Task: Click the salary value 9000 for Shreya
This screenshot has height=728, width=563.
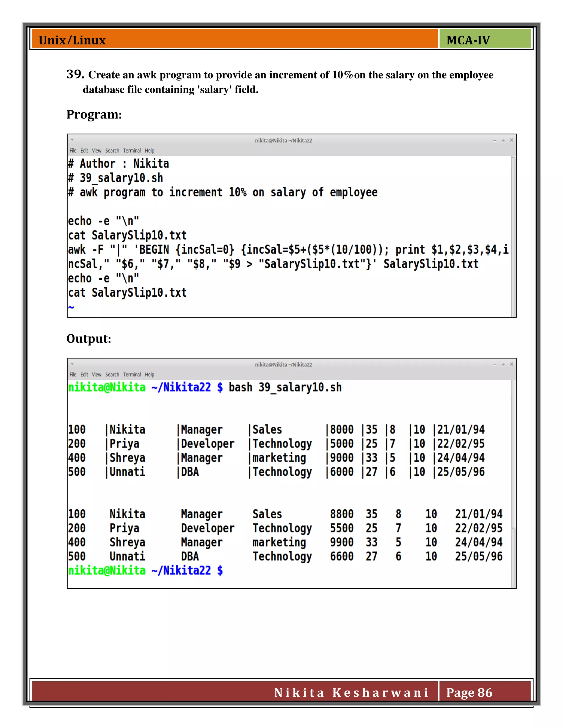Action: [x=341, y=458]
